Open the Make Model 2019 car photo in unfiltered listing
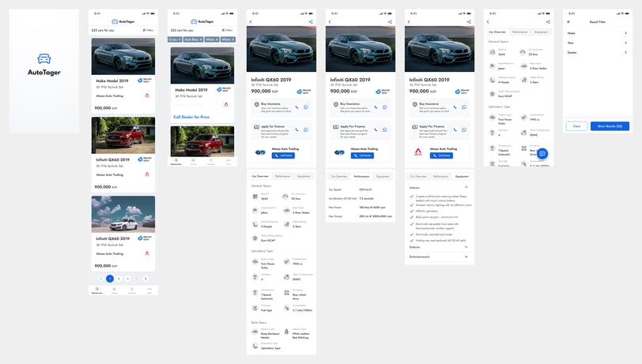Image resolution: width=642 pixels, height=364 pixels. coord(123,56)
